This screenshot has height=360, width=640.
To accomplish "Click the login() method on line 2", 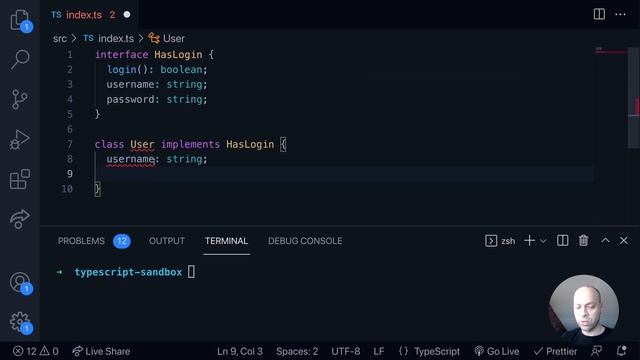I will 122,70.
